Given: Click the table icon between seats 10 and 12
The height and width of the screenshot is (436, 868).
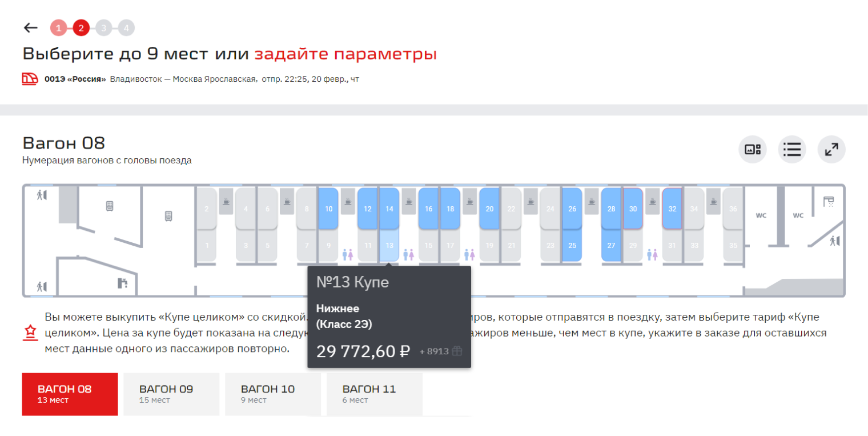Looking at the screenshot, I should [x=348, y=201].
